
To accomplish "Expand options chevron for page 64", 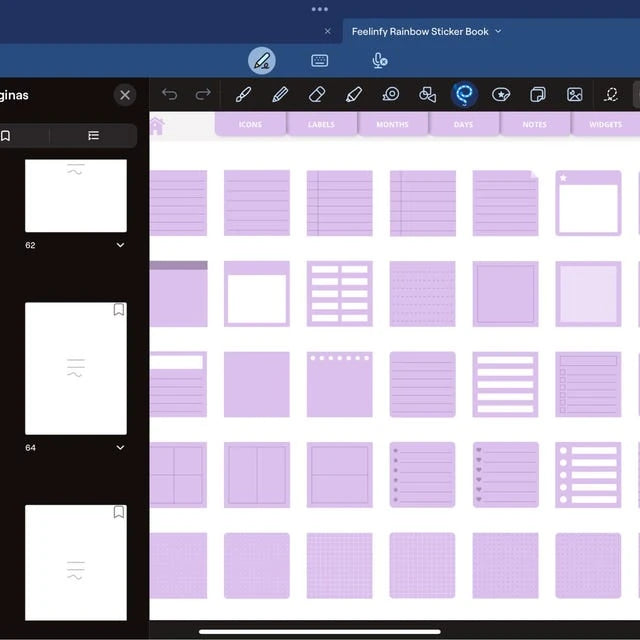I will coord(120,447).
